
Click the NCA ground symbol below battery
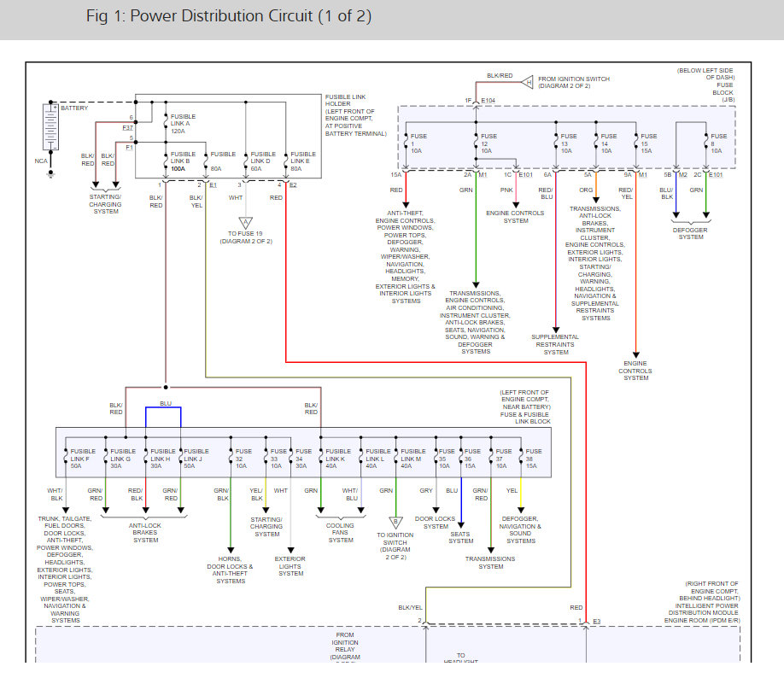(50, 173)
